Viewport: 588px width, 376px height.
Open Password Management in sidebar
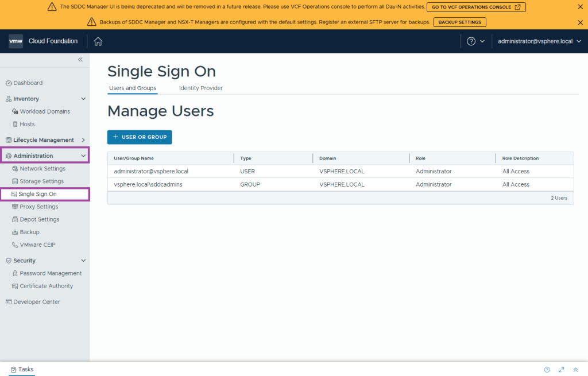tap(51, 273)
